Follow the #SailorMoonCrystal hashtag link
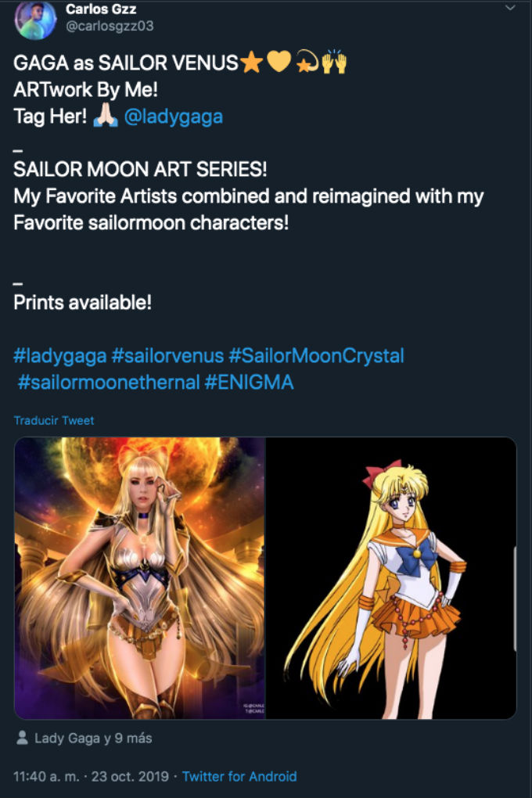Screen dimensions: 532x798 coord(316,356)
